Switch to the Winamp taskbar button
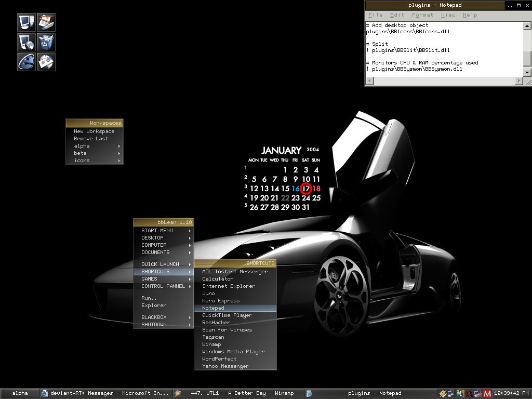Viewport: 532px width, 399px height. pos(238,393)
